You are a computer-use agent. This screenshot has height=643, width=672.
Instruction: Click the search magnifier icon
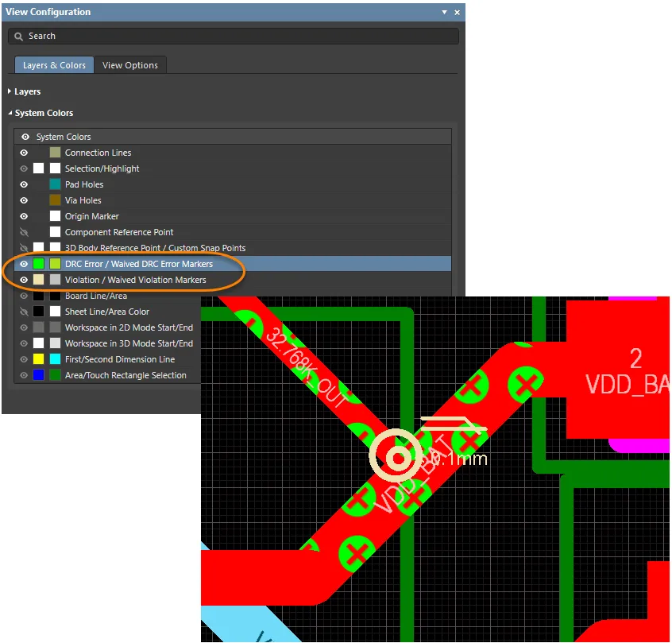point(19,36)
